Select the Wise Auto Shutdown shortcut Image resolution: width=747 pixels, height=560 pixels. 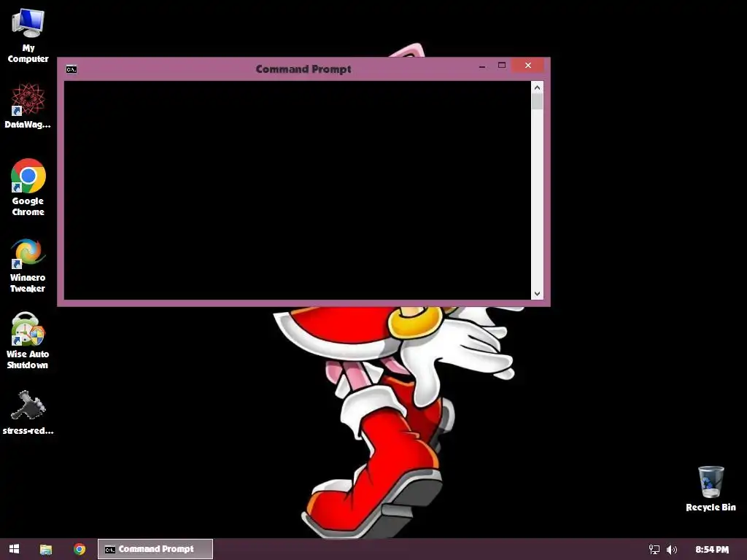pos(28,341)
